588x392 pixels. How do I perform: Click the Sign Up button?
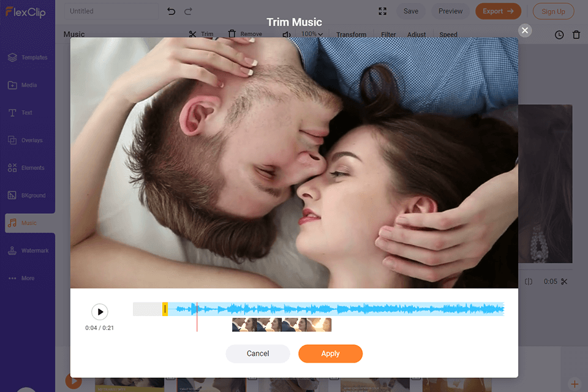click(553, 11)
